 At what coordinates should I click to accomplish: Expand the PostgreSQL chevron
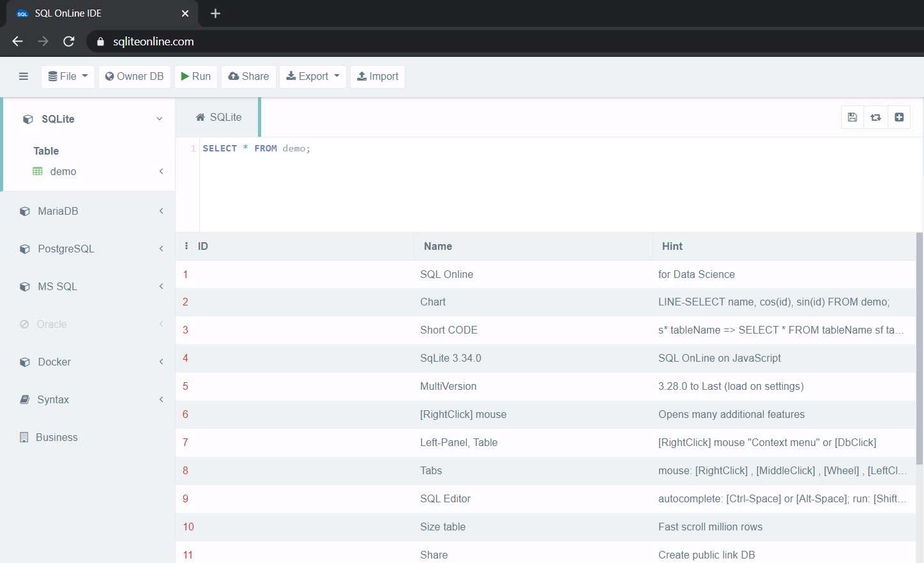click(x=162, y=249)
